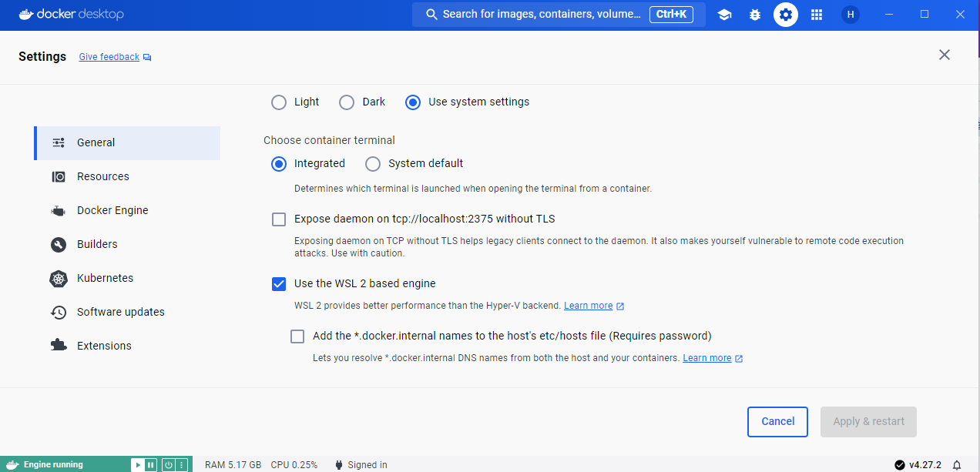Click the General sliders icon in sidebar
This screenshot has height=472, width=980.
coord(59,142)
